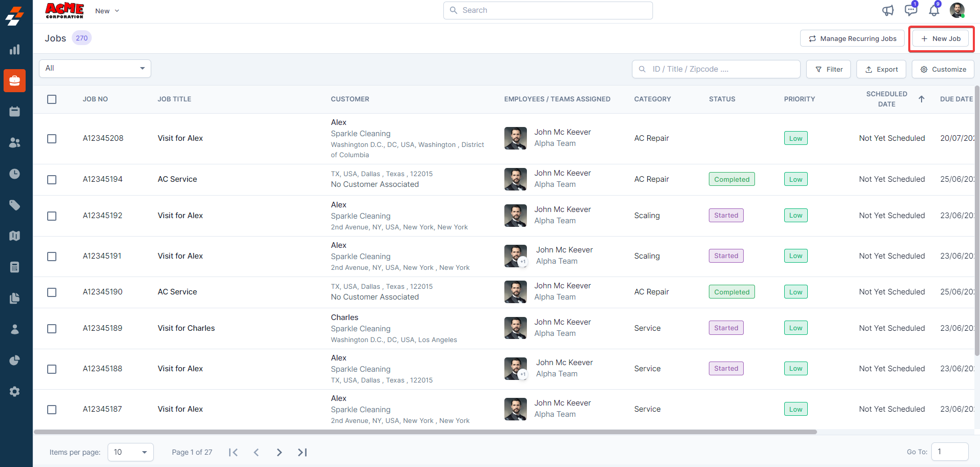Expand the New dropdown beside logo

coord(107,11)
